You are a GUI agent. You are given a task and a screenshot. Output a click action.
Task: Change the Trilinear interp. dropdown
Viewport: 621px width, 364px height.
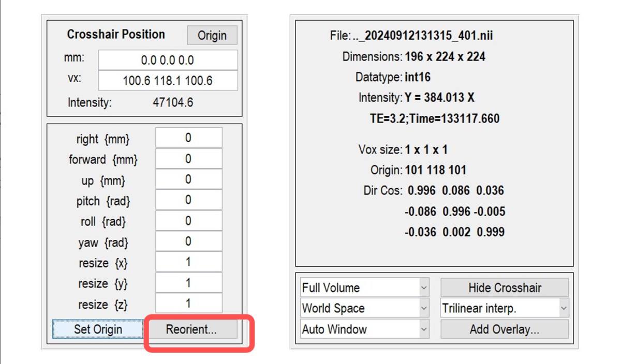504,309
